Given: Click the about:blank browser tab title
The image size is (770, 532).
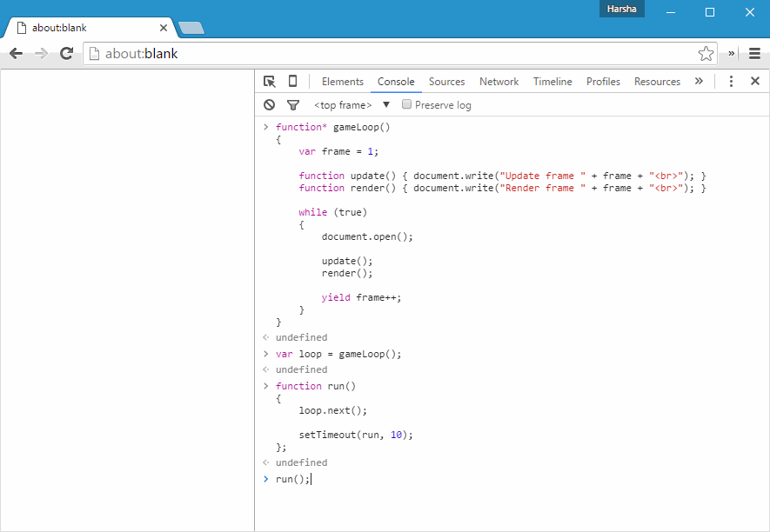Looking at the screenshot, I should [x=59, y=28].
